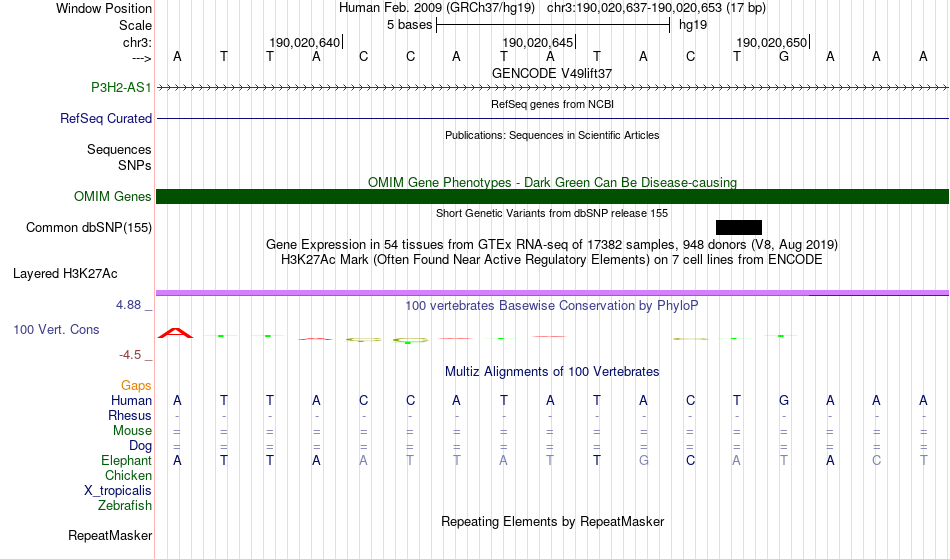This screenshot has height=559, width=950.
Task: Click the Human Feb. 2009 (GRCh37/hg19) text
Action: tap(437, 8)
